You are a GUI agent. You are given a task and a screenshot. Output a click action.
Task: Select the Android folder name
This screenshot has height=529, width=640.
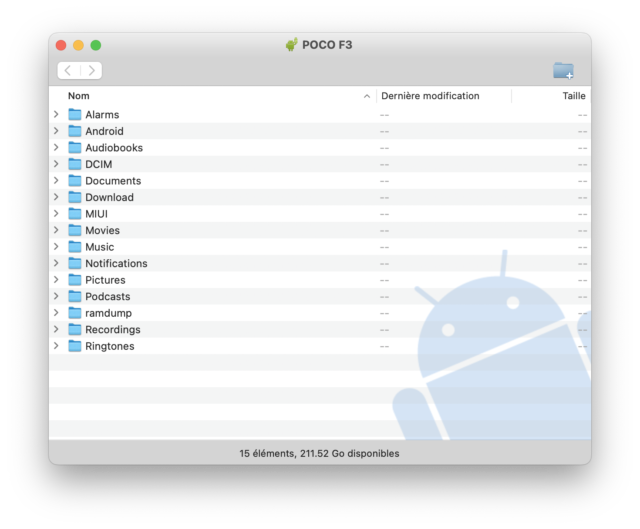(104, 131)
